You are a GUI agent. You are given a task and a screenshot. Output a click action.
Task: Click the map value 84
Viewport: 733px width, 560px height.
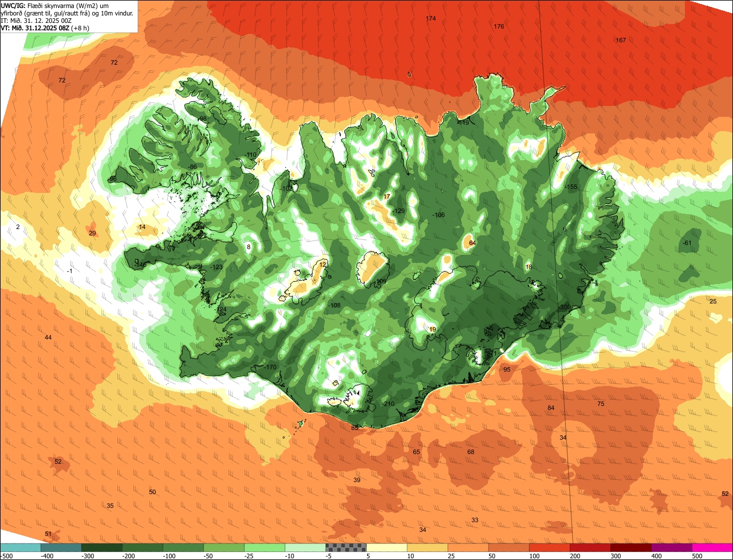[551, 408]
